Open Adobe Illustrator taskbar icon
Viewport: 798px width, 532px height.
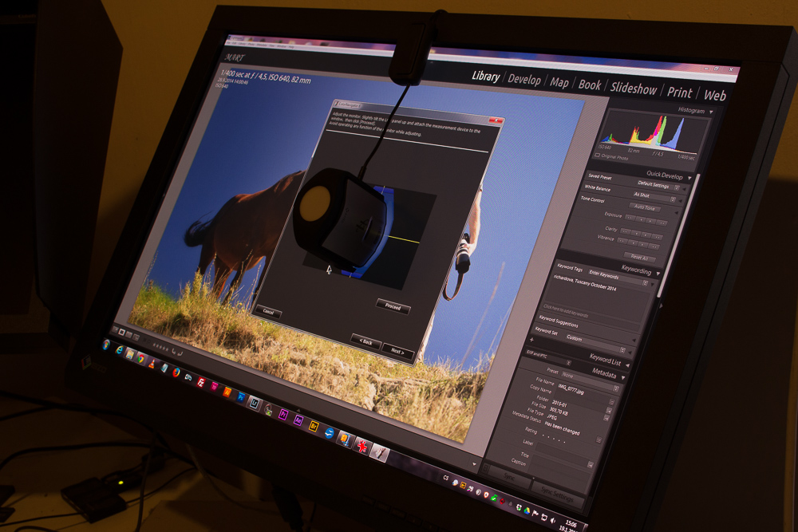(227, 392)
